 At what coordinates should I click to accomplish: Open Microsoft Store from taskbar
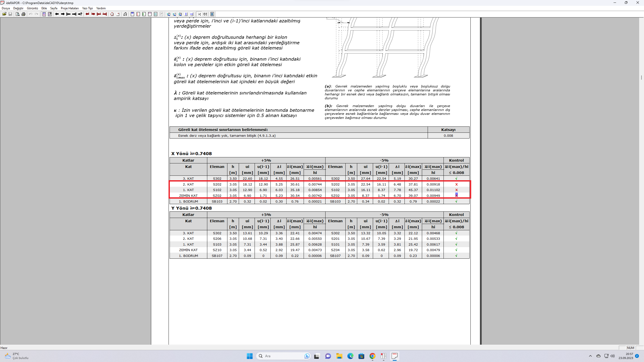pyautogui.click(x=361, y=356)
